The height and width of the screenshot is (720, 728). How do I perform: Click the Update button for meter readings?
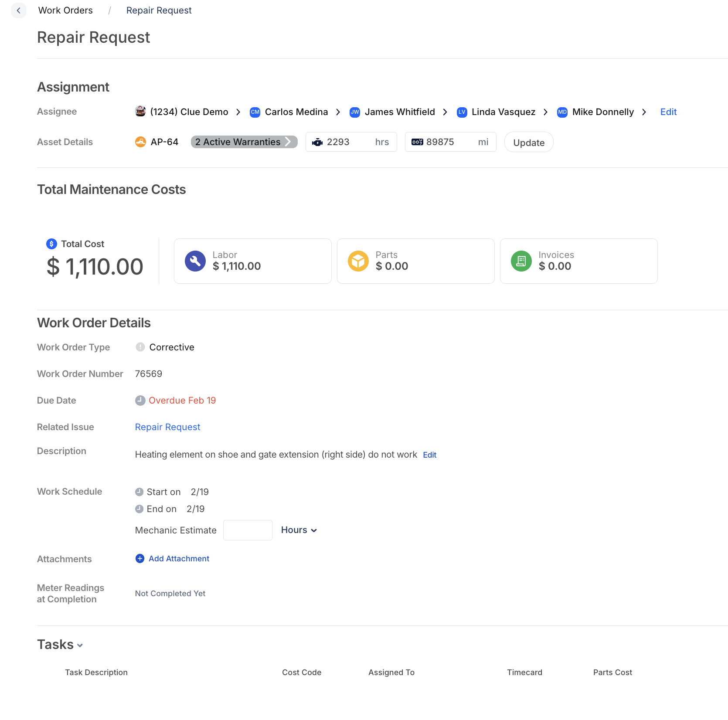pos(528,142)
